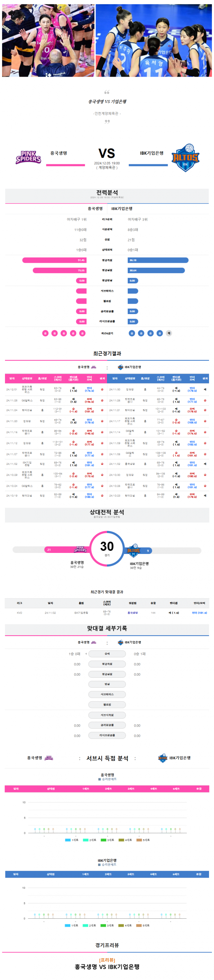This screenshot has width=214, height=980.
Task: Select the IBK기업은행 tab under 전력분석
Action: coord(122,209)
